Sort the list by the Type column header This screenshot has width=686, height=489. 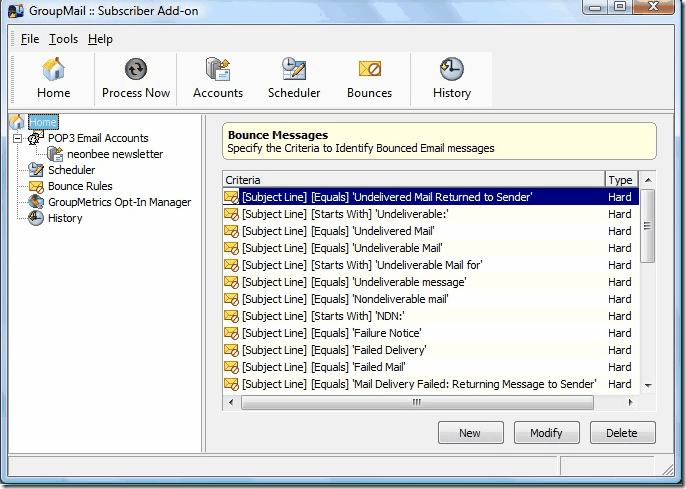point(621,180)
